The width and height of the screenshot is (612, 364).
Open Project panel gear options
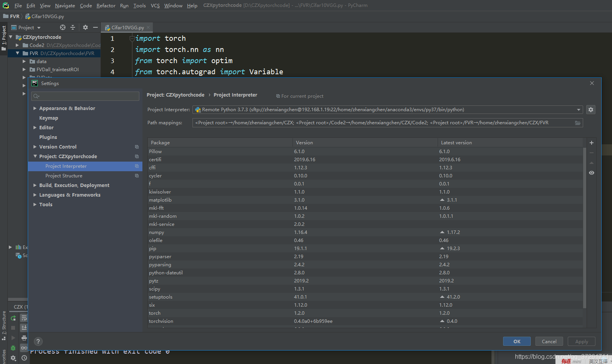[x=85, y=27]
